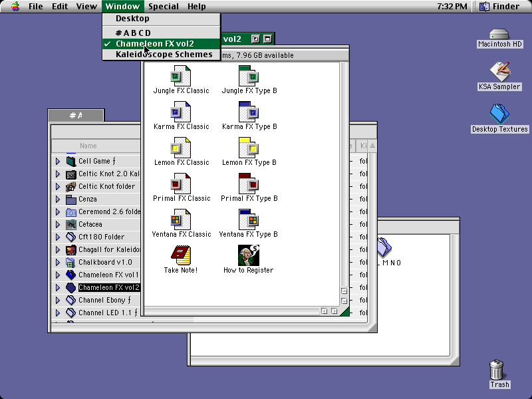Open the View menu
The image size is (532, 399).
[x=86, y=7]
